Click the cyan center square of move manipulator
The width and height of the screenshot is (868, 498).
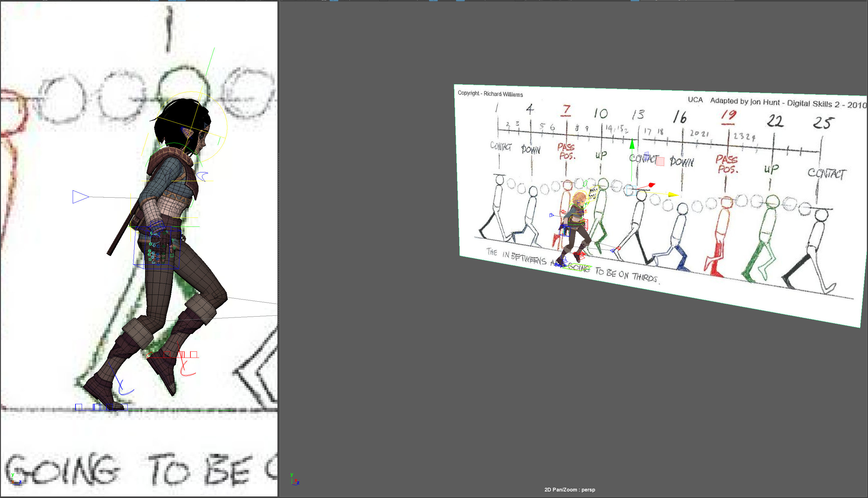631,190
